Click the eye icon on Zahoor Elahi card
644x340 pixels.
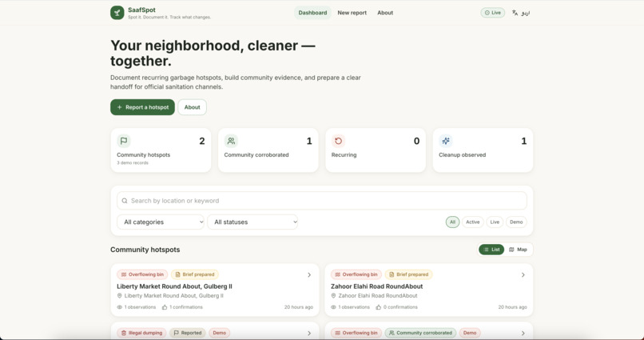coord(333,307)
